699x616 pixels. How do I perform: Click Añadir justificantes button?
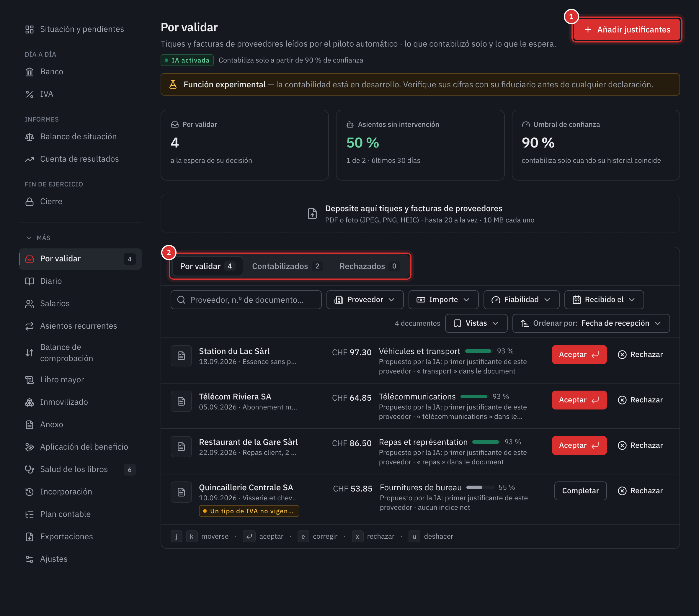pos(626,30)
